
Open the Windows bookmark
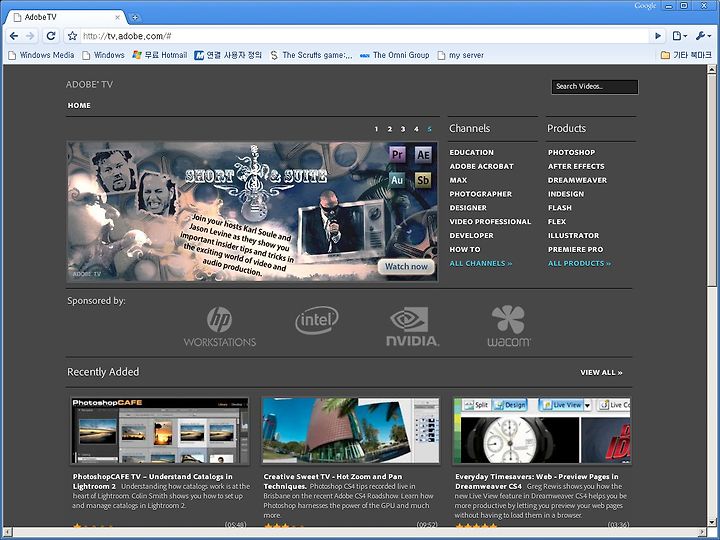(103, 55)
